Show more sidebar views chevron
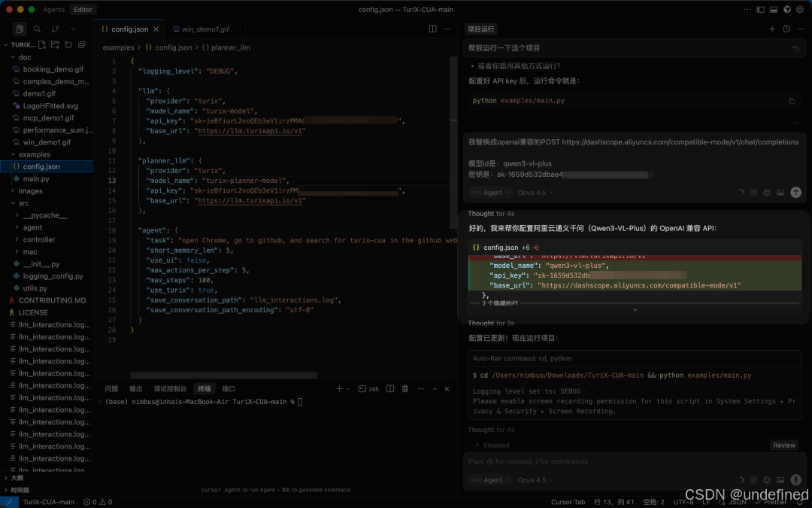Viewport: 812px width, 508px height. 73,29
